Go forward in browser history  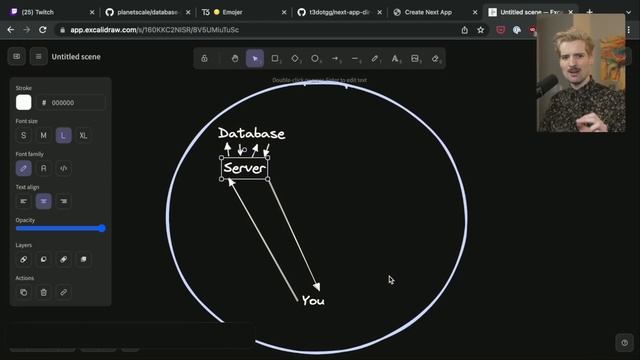click(27, 30)
